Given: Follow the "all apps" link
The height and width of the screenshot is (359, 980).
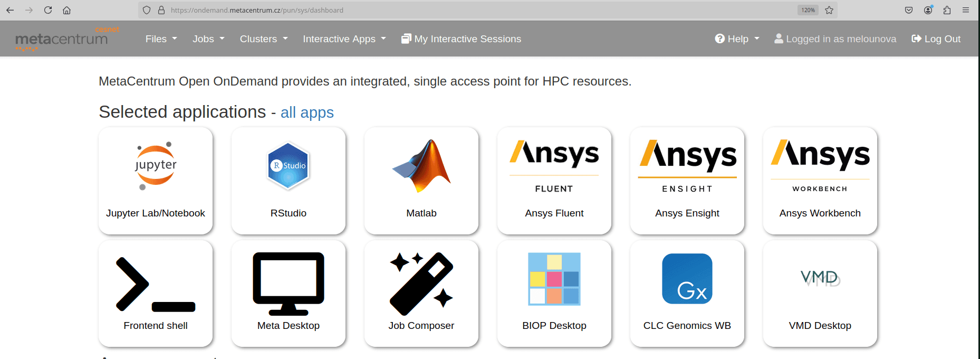Looking at the screenshot, I should pos(307,113).
